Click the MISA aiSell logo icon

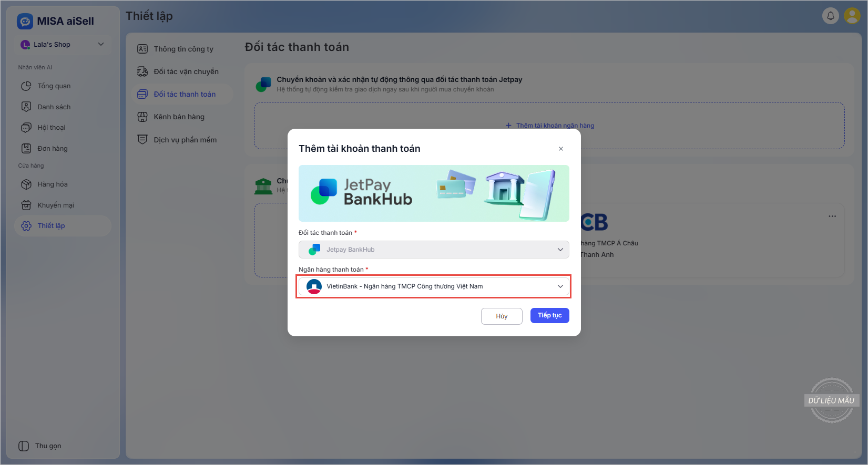(25, 21)
